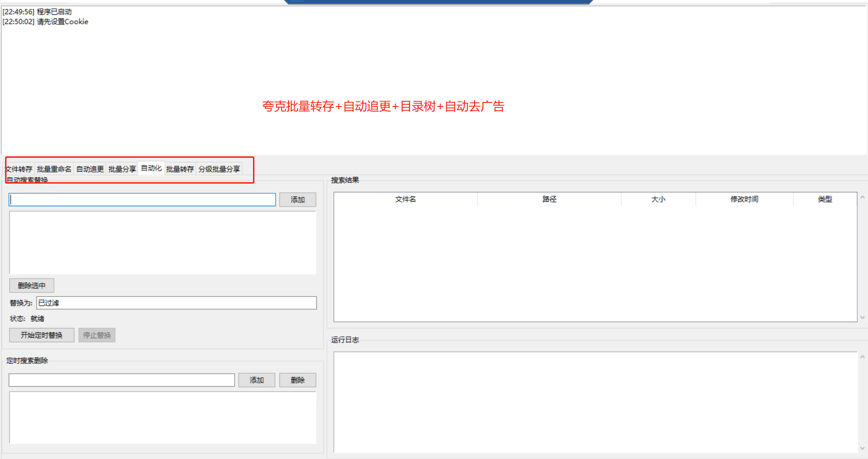Sort results by 文件名 column header
The width and height of the screenshot is (868, 459).
[405, 199]
